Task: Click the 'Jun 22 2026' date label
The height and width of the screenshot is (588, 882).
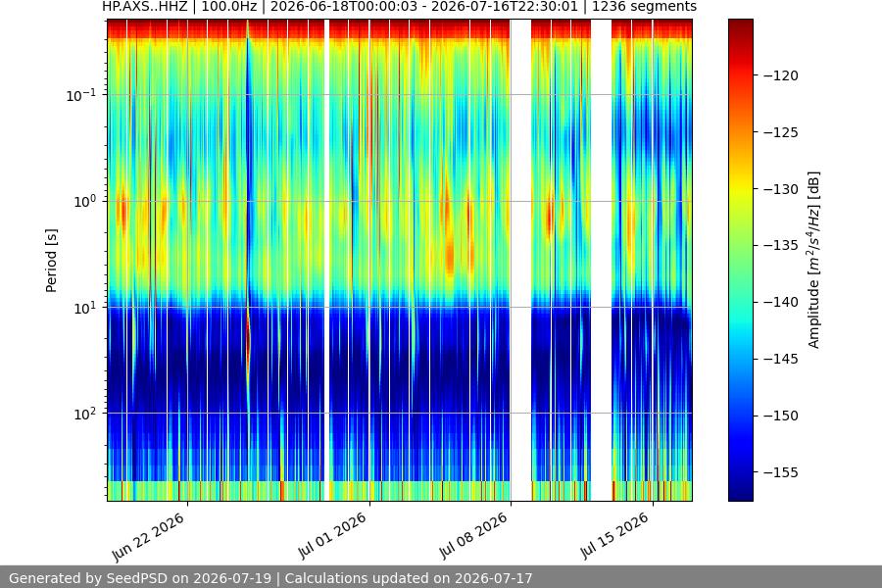Action: coord(148,537)
